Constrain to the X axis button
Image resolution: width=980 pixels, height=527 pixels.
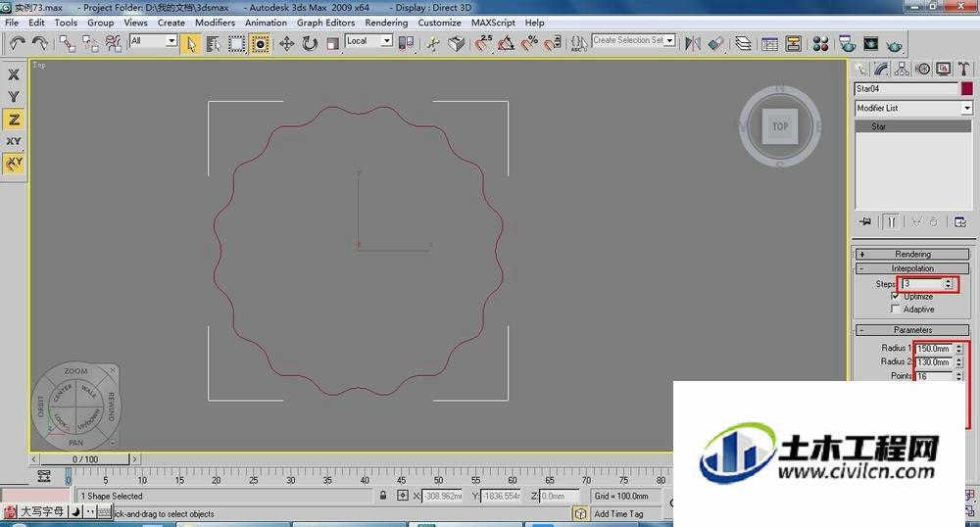14,74
